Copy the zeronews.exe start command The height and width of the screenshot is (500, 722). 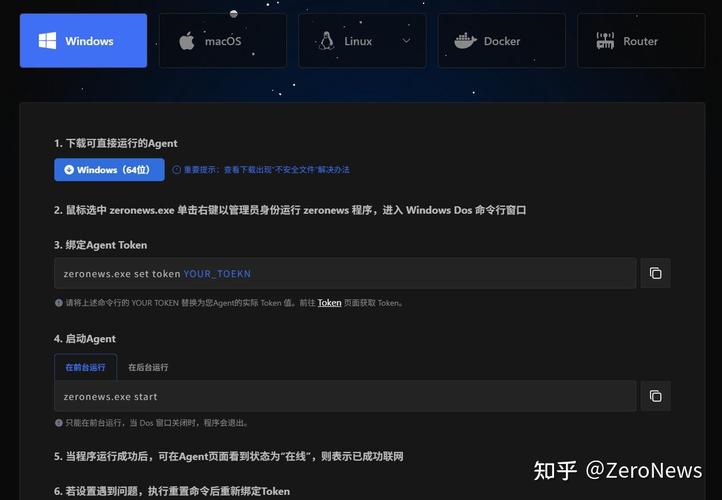[x=655, y=396]
